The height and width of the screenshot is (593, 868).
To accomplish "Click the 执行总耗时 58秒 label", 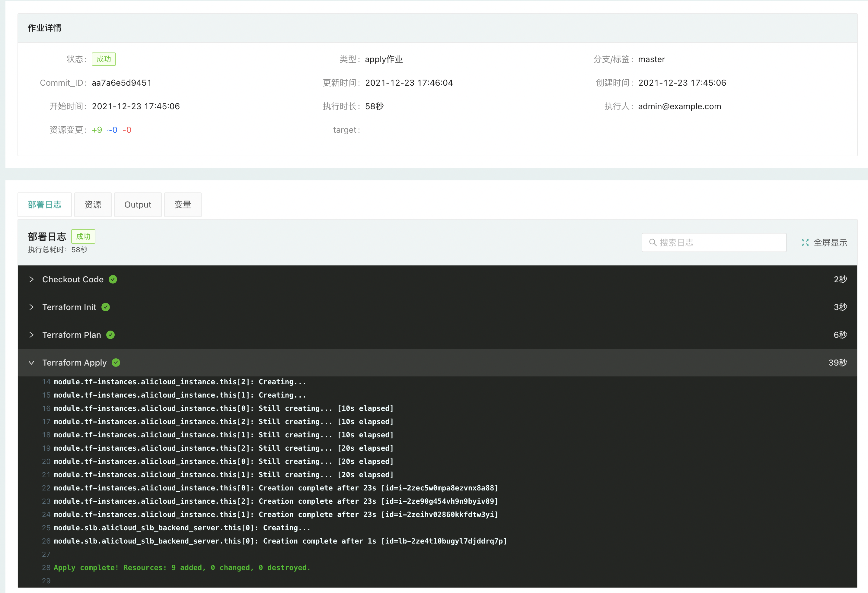I will [x=58, y=250].
